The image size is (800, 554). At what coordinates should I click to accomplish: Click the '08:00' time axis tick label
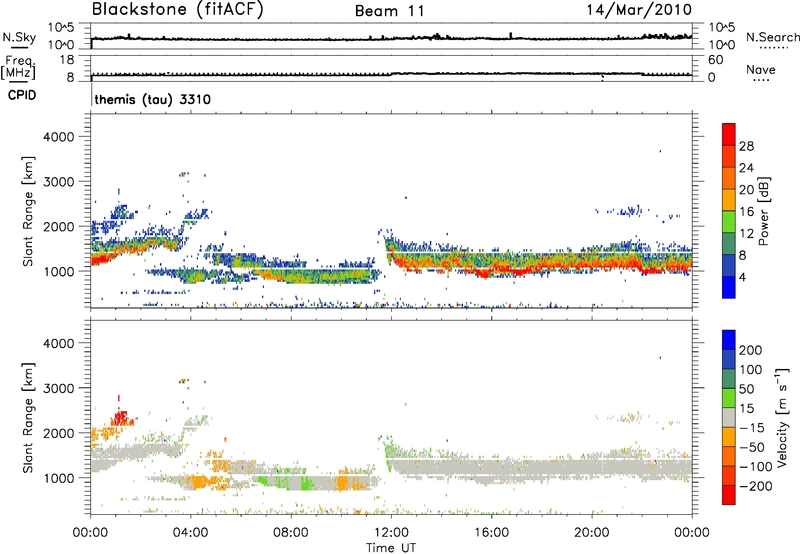(291, 533)
